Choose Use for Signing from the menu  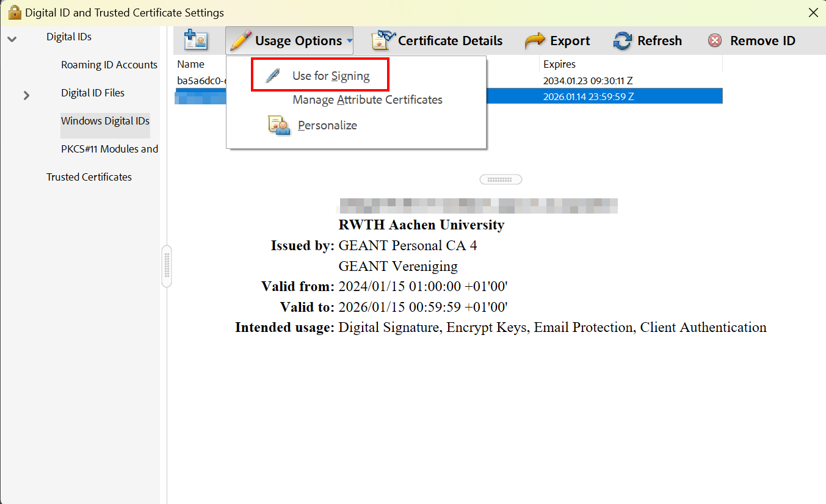pos(331,74)
